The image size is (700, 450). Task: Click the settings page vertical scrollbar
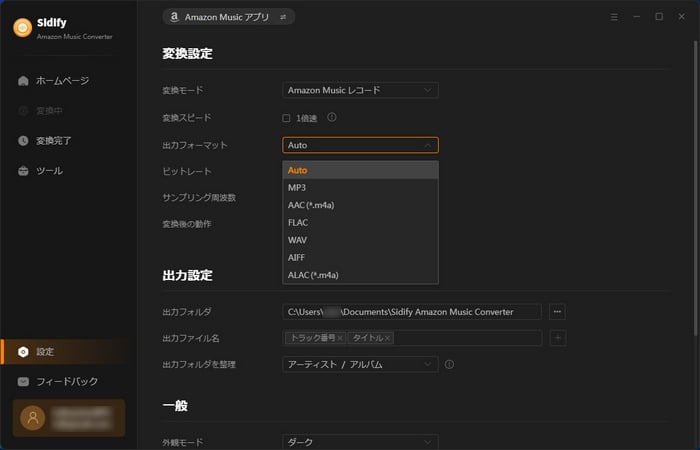tap(695, 188)
